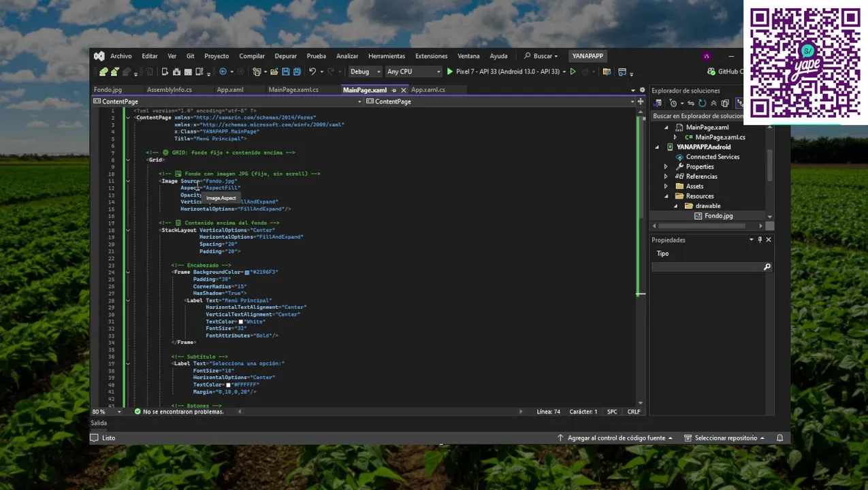Pin the MainPage.xaml tab

394,90
